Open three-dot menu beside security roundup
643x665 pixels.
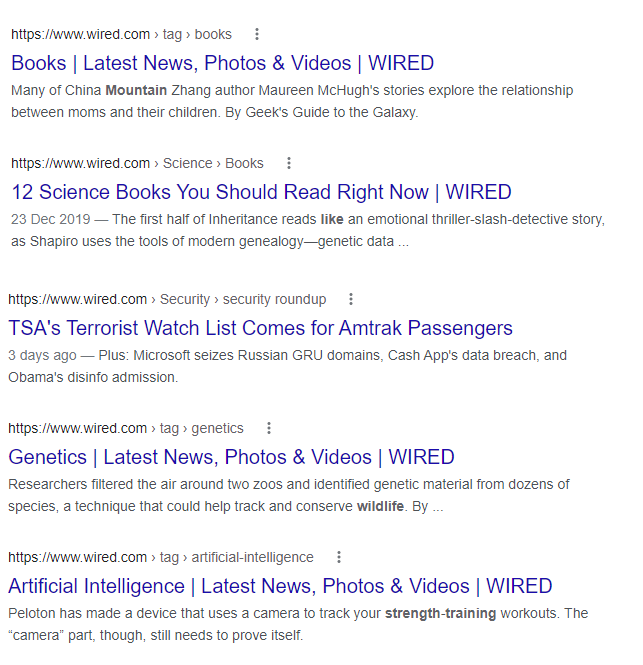click(351, 299)
